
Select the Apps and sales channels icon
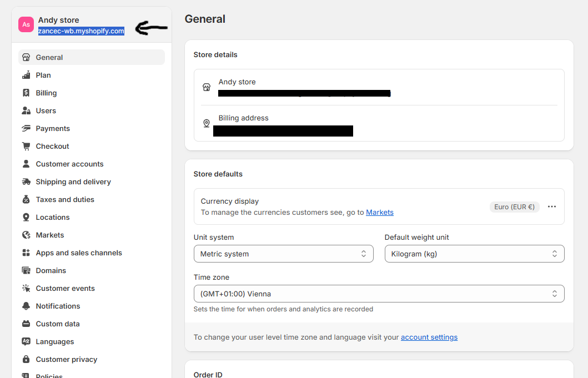[26, 253]
